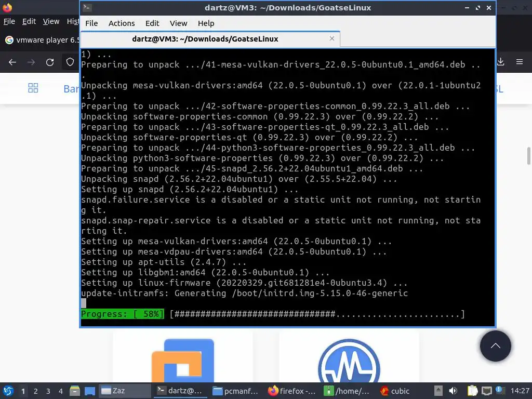Activate the dartz@ terminal taskbar entry

pyautogui.click(x=180, y=391)
